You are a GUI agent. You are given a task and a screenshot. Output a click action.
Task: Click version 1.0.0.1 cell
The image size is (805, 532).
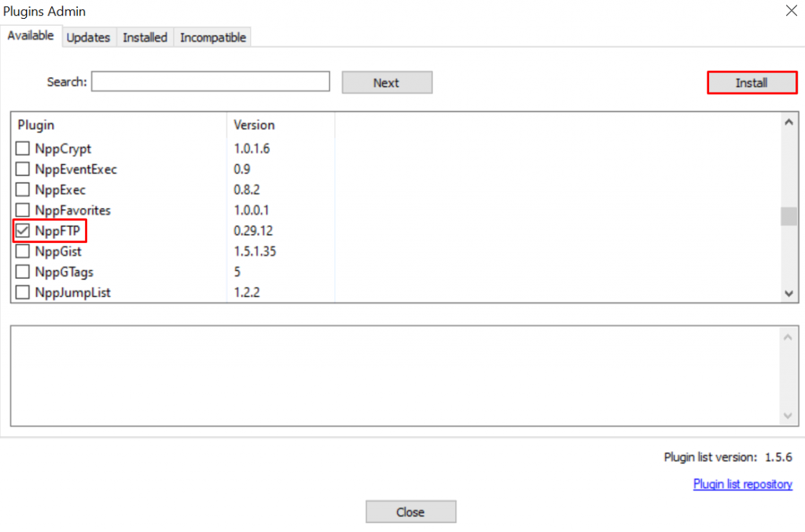pos(251,211)
